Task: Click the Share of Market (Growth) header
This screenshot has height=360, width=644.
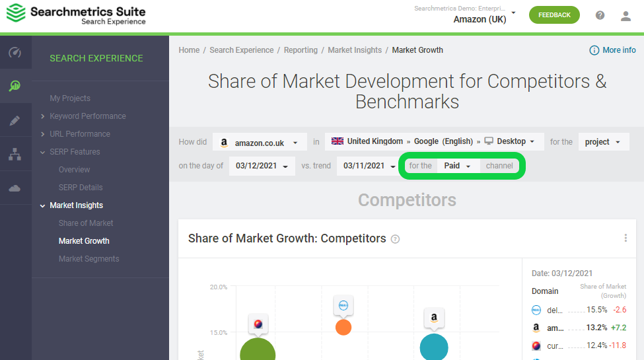Action: pos(603,291)
